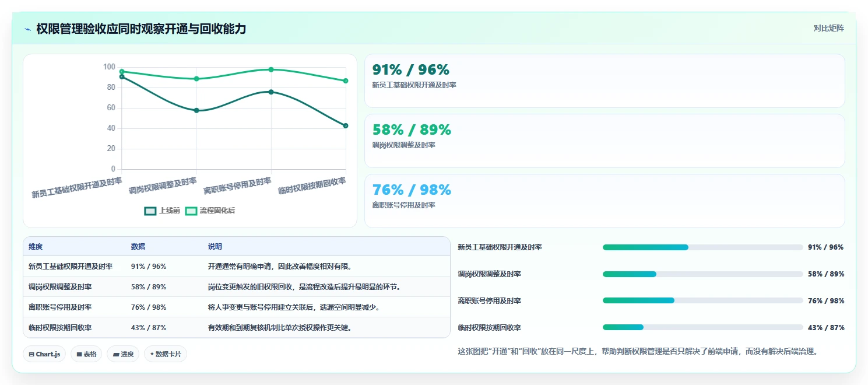Click table cell 新员工基础权限开通及时率
The image size is (868, 385).
coord(71,266)
